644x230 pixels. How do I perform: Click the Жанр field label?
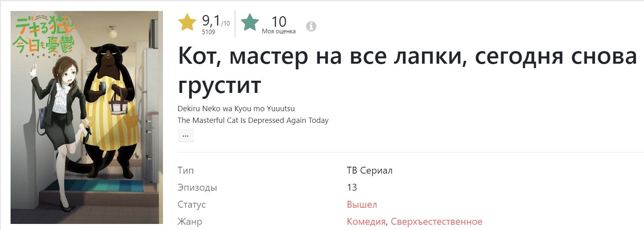point(190,221)
